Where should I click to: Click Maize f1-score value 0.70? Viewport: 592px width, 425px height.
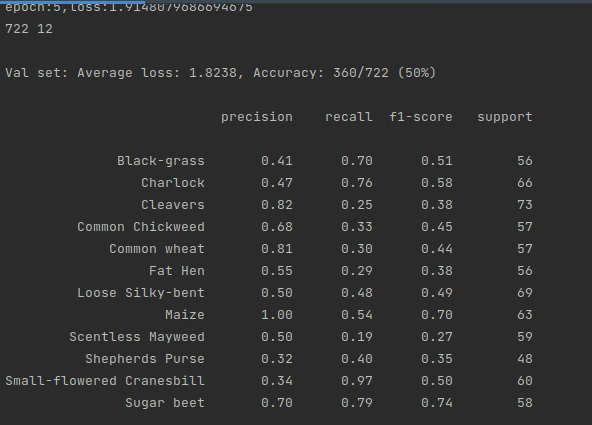point(437,315)
